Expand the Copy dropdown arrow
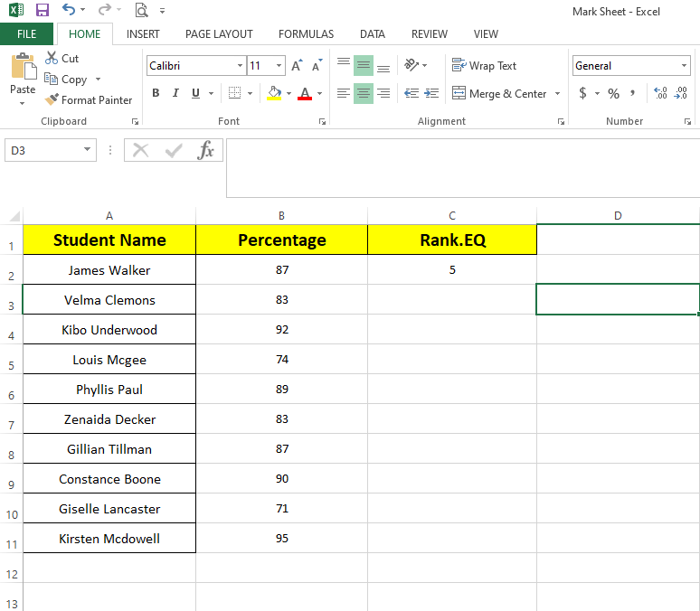Image resolution: width=700 pixels, height=611 pixels. click(x=98, y=80)
